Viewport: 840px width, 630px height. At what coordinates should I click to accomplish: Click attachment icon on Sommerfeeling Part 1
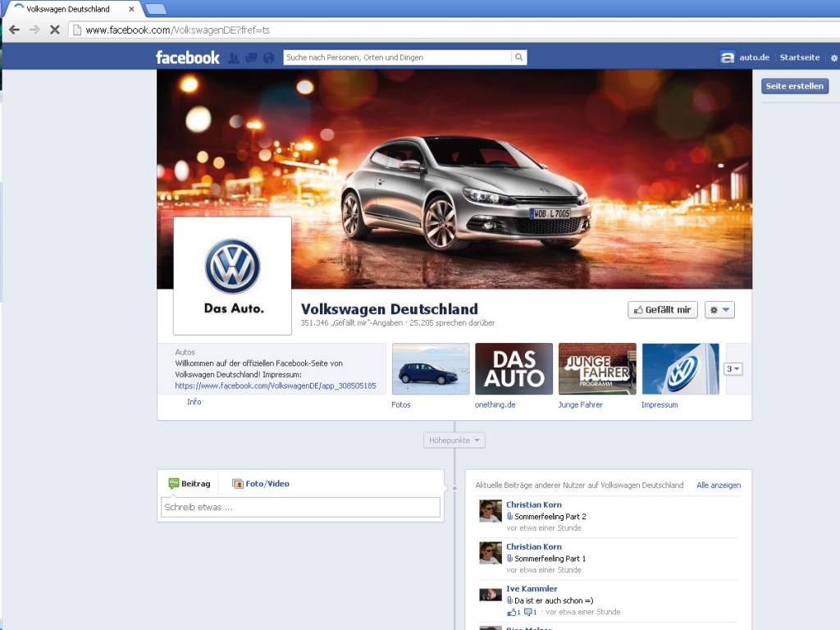tap(509, 558)
